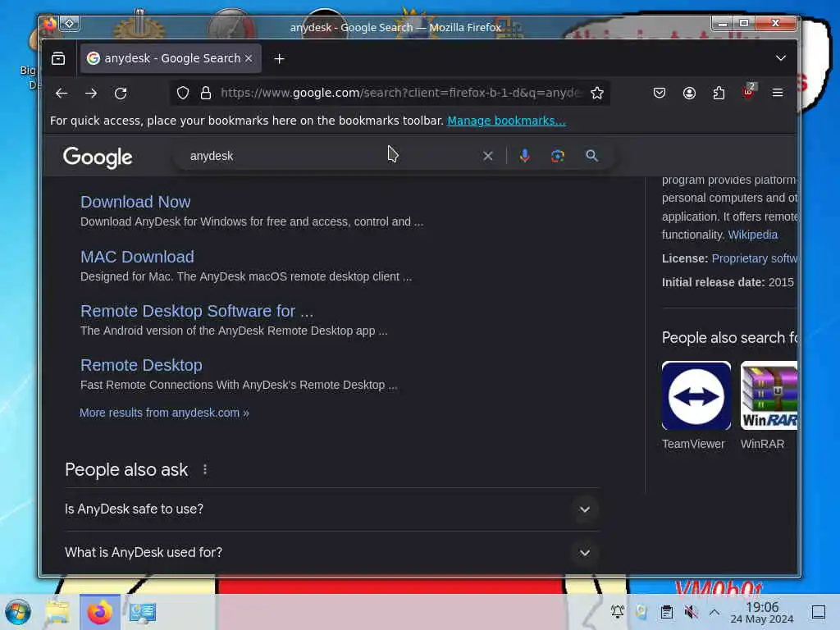
Task: Open a new tab with the plus button
Action: 279,59
